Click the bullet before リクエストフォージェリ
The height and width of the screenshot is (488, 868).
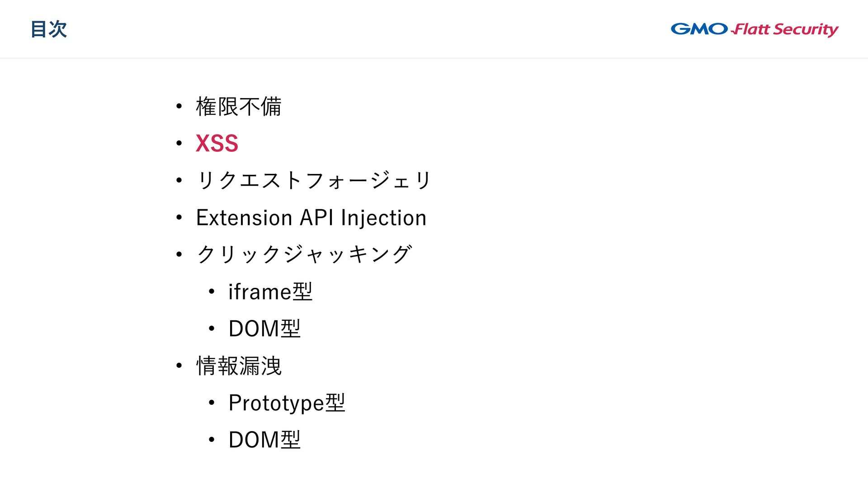[179, 180]
